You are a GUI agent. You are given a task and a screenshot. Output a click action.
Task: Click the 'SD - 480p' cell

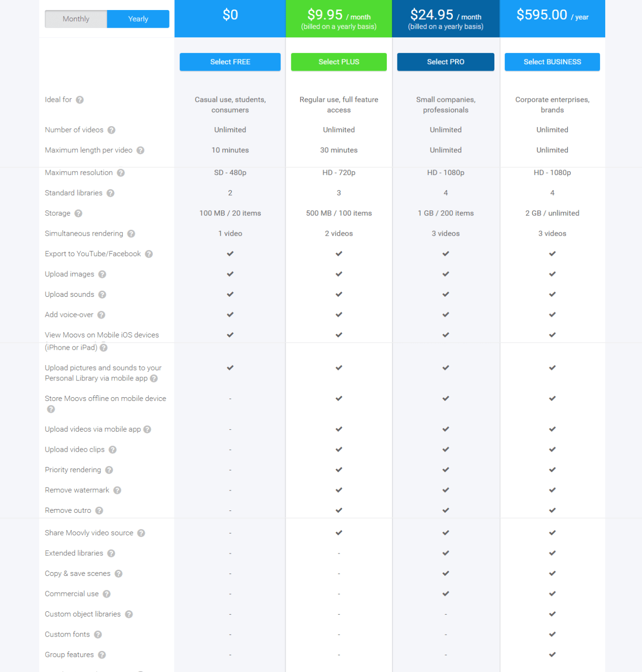coord(230,173)
